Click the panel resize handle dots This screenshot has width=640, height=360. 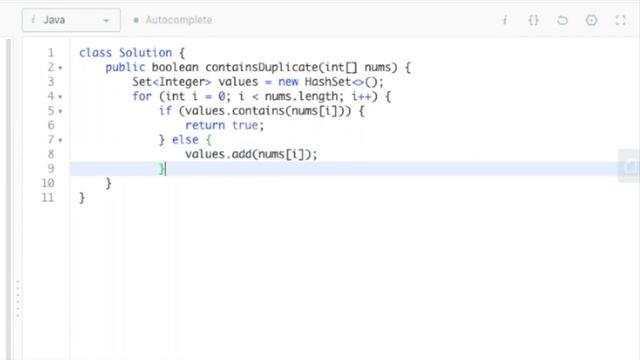18,299
